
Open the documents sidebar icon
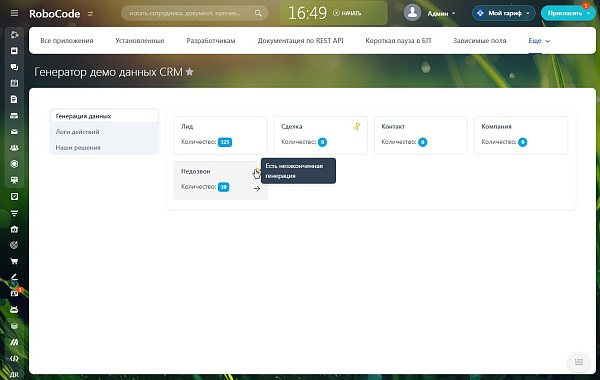point(14,99)
